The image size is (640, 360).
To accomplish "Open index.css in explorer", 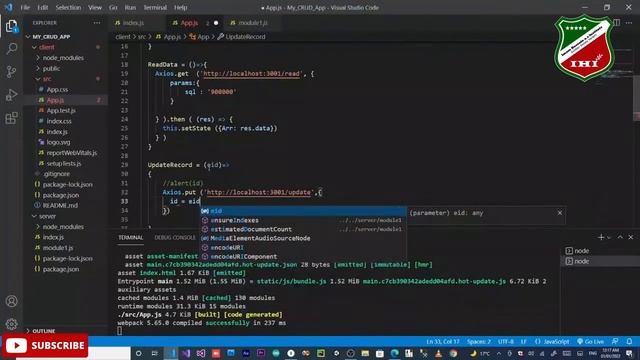I will click(59, 121).
